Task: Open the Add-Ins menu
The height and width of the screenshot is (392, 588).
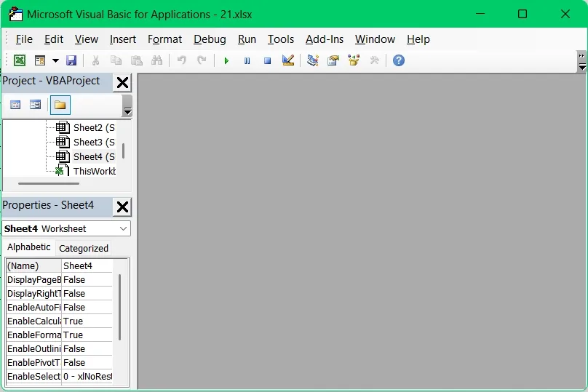Action: [325, 39]
